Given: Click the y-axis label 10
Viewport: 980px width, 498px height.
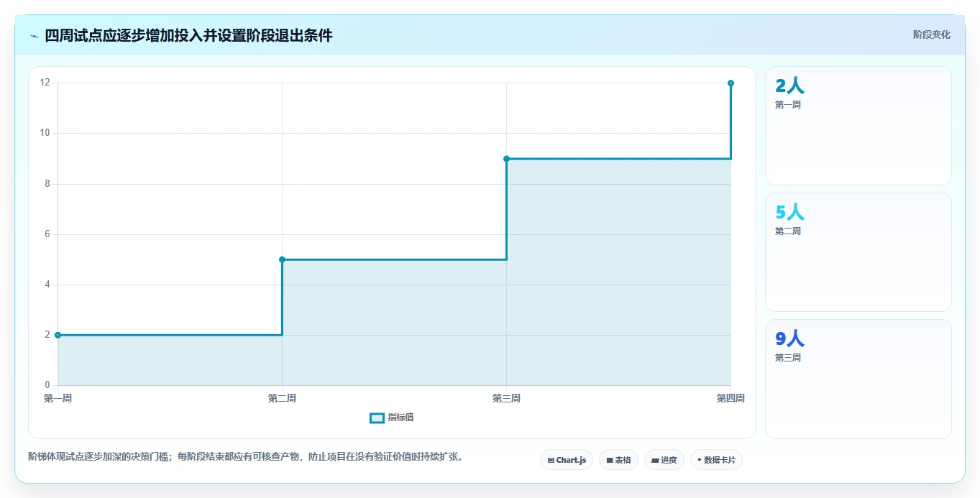Looking at the screenshot, I should coord(45,133).
